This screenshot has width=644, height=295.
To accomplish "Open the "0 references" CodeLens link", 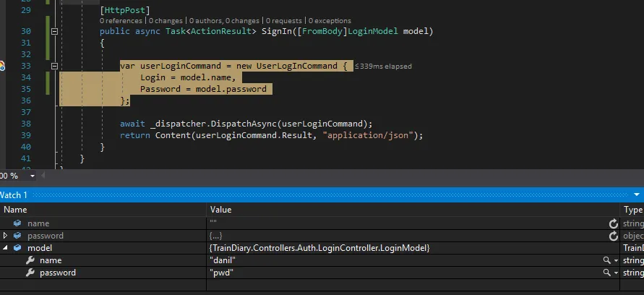I will click(x=121, y=20).
